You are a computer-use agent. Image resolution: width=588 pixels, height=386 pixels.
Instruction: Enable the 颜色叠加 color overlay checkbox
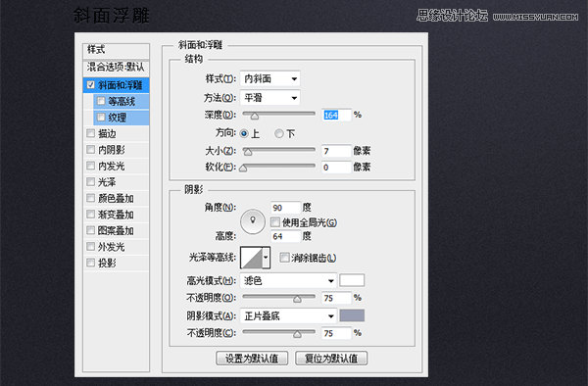coord(91,198)
